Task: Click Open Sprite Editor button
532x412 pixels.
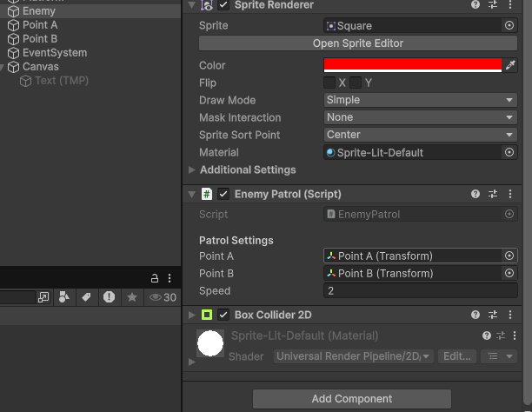Action: [358, 43]
